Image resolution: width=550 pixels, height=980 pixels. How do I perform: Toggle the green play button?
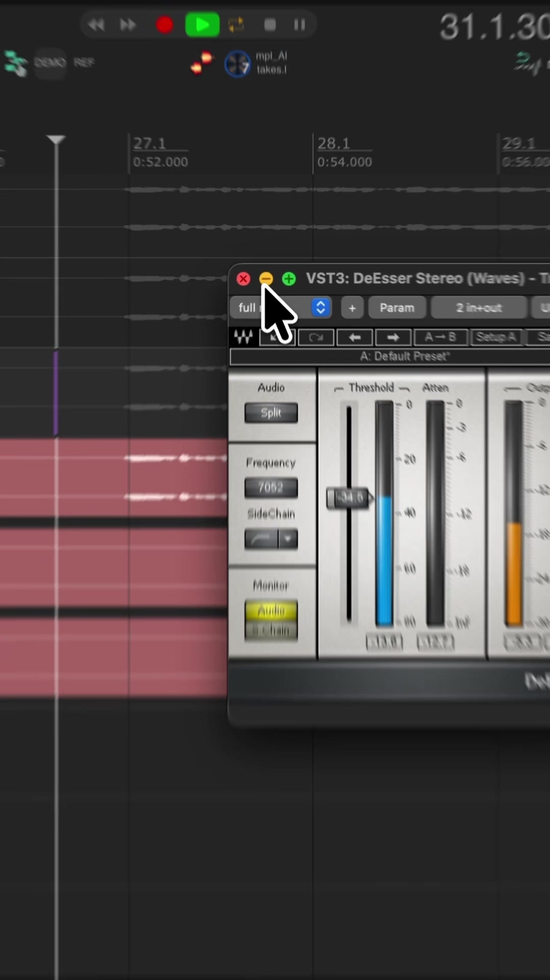[202, 24]
